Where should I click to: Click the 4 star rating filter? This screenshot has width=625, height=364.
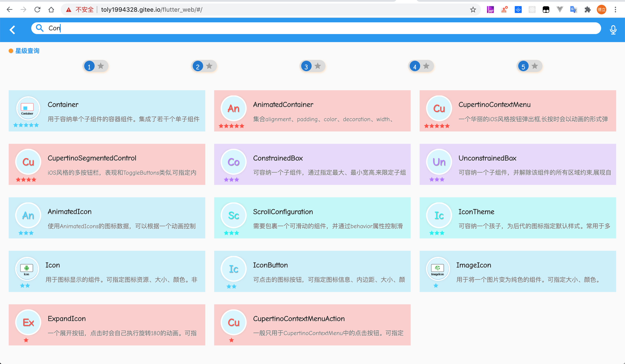click(x=421, y=66)
